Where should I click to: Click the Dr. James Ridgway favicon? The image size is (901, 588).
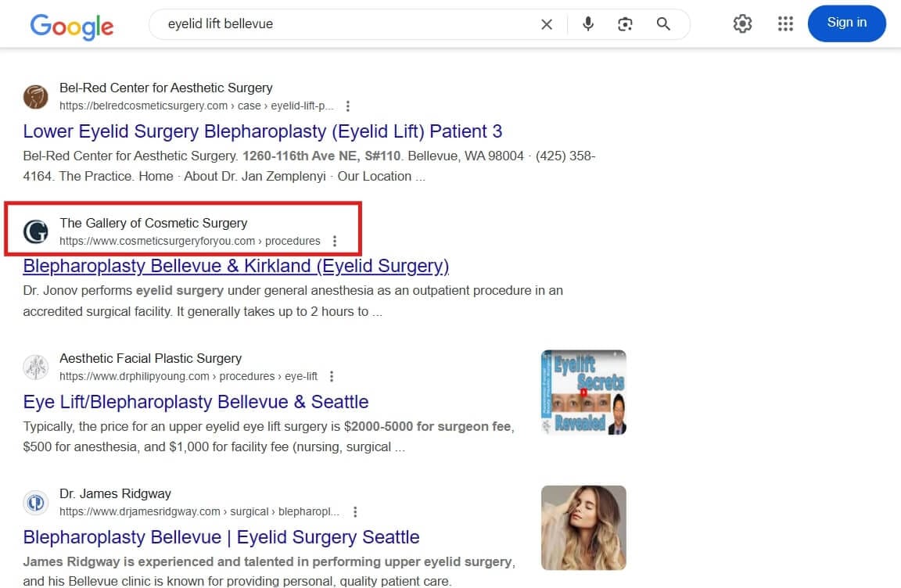pos(36,503)
